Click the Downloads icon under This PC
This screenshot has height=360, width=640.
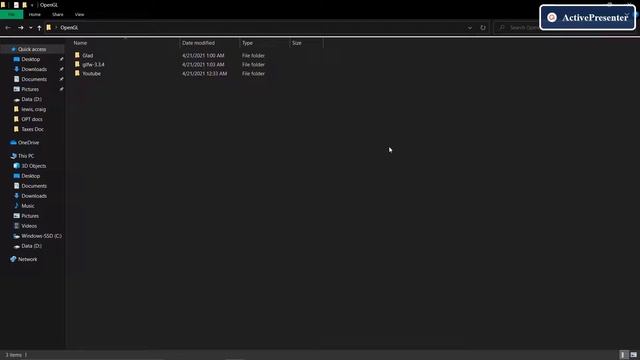point(16,196)
